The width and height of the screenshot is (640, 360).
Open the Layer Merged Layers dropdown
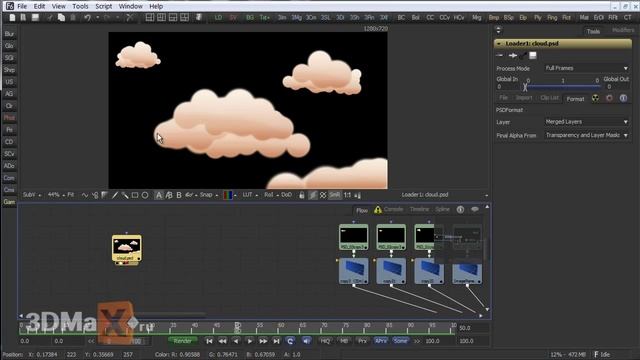(587, 122)
